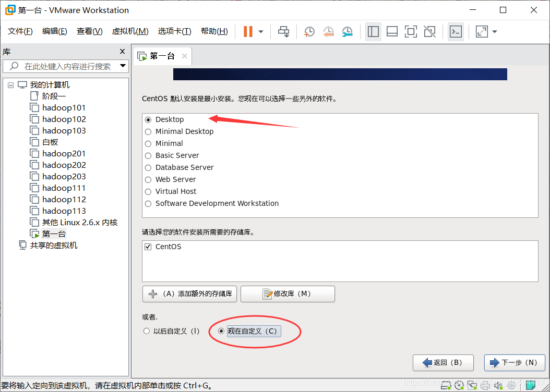The width and height of the screenshot is (550, 392).
Task: Click the 修改库(M) button
Action: tap(288, 294)
